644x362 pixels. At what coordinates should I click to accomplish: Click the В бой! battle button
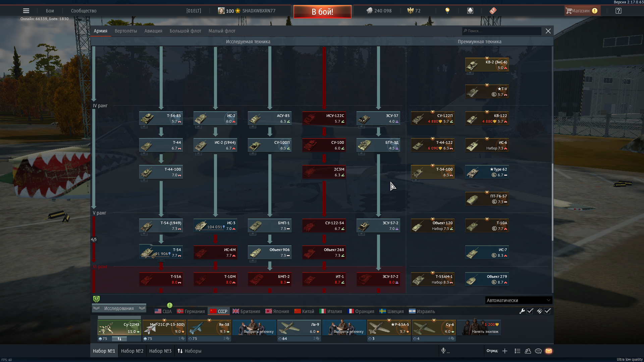tap(322, 12)
